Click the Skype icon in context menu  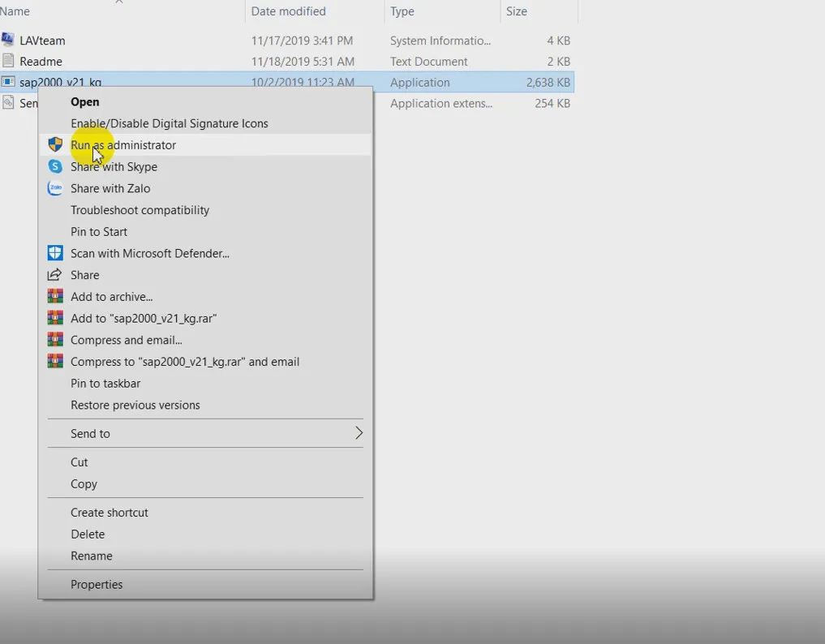(x=54, y=166)
